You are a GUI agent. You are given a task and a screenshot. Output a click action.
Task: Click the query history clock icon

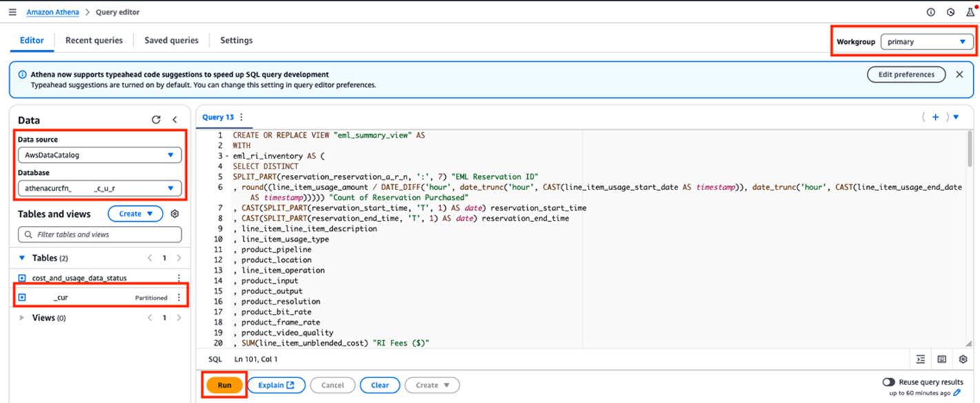(x=952, y=12)
